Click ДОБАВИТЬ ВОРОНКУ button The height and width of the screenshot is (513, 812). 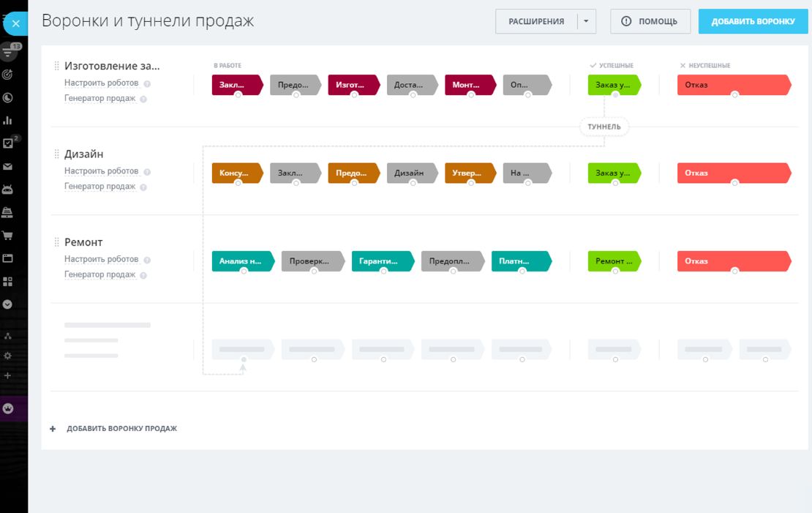[753, 21]
